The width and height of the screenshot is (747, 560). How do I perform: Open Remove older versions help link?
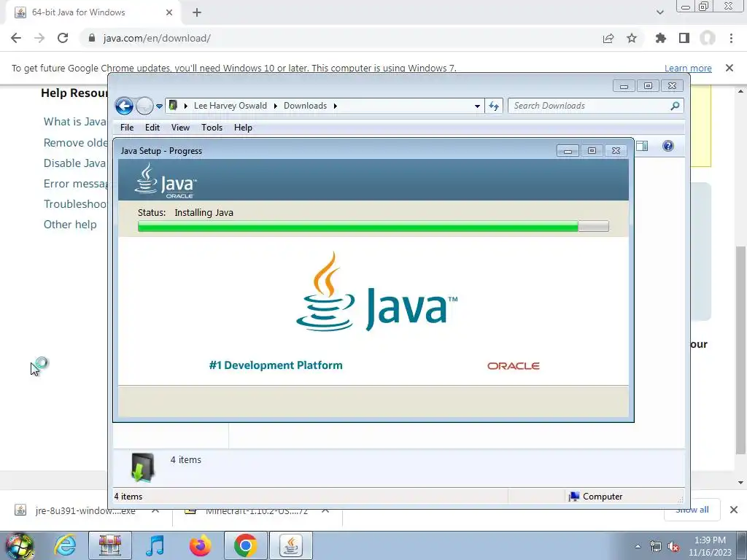click(x=75, y=143)
